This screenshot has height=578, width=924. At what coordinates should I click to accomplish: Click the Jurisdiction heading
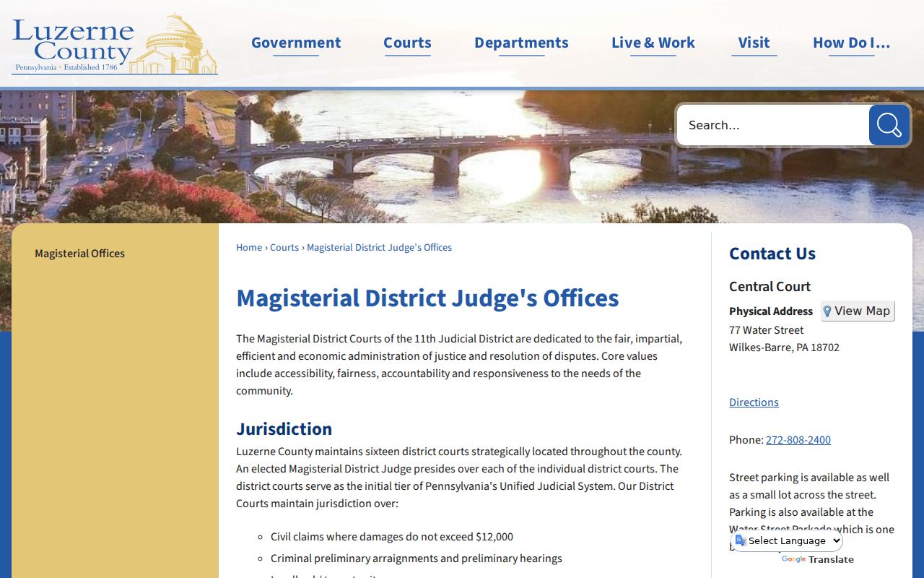(x=284, y=429)
